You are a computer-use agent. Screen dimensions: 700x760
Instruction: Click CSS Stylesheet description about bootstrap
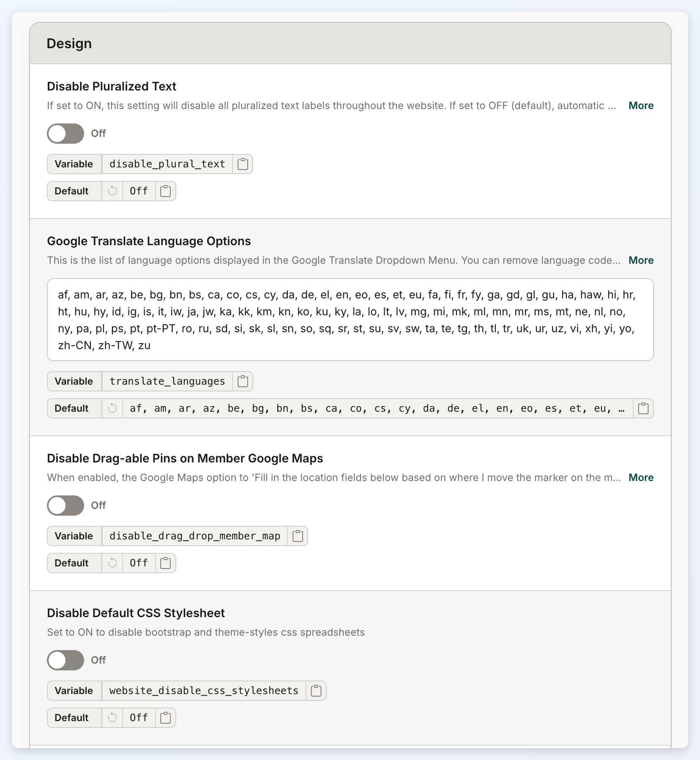(206, 632)
